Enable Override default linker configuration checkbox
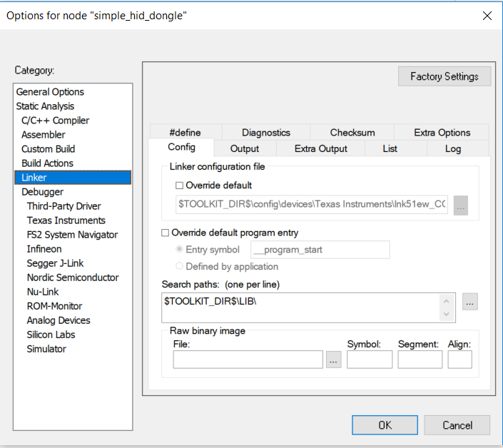Image resolution: width=503 pixels, height=448 pixels. click(180, 185)
